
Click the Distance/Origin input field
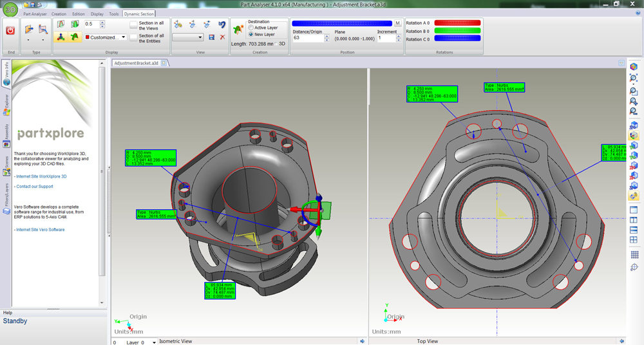click(308, 38)
